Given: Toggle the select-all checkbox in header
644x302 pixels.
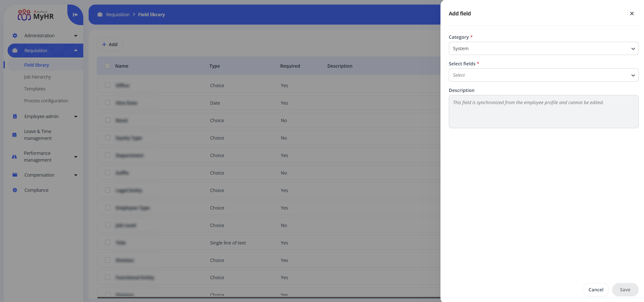Looking at the screenshot, I should pos(107,66).
